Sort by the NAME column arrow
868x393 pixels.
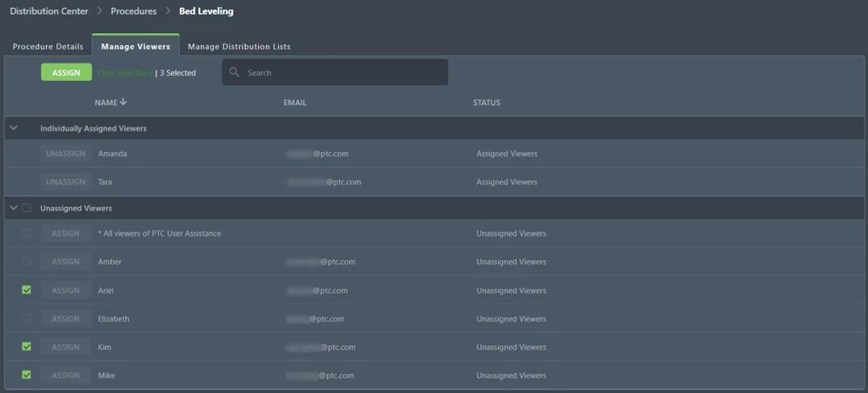click(x=123, y=102)
